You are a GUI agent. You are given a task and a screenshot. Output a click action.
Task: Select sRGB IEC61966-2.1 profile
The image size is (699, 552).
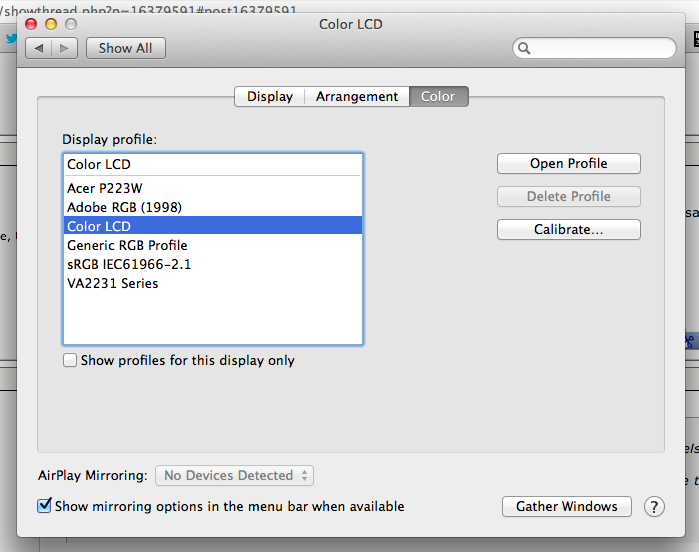tap(213, 264)
